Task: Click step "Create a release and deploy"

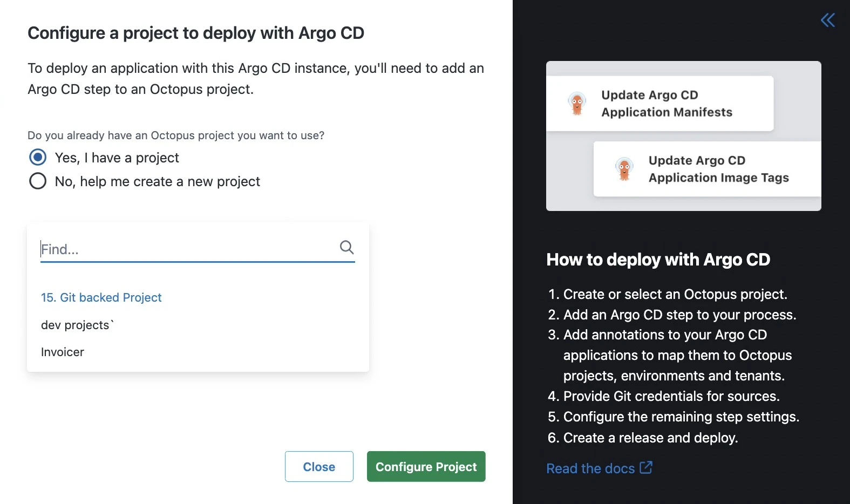Action: tap(650, 438)
